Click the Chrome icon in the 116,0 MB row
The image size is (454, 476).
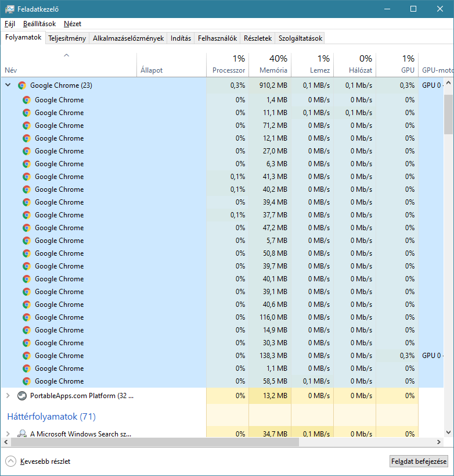27,317
